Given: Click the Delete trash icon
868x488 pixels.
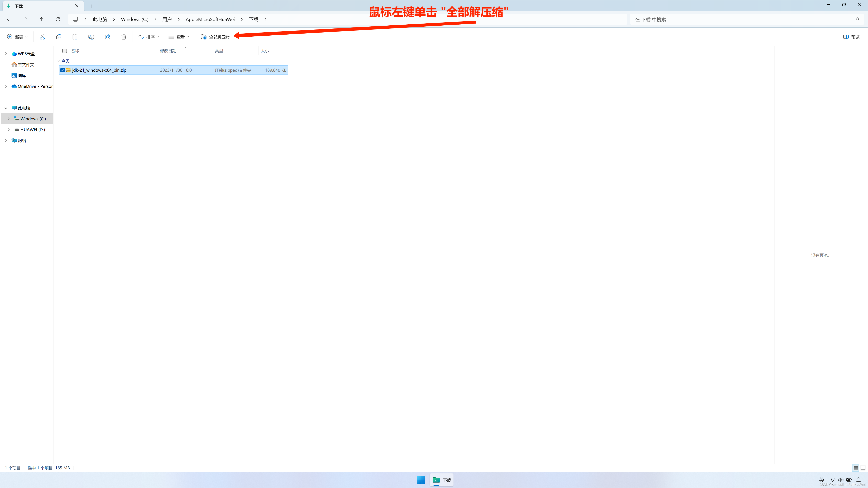Looking at the screenshot, I should [x=124, y=37].
